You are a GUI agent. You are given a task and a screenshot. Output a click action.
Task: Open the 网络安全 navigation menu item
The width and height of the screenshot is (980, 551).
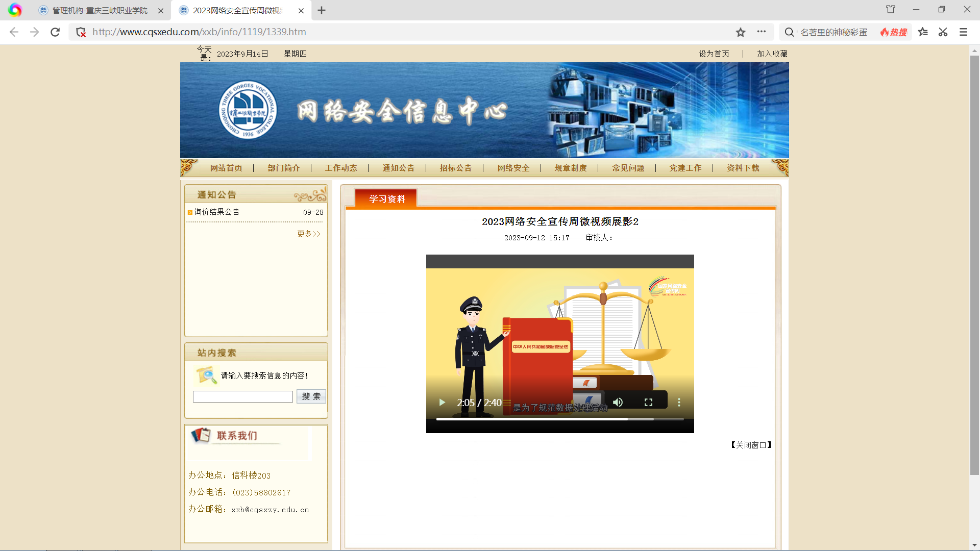coord(513,168)
